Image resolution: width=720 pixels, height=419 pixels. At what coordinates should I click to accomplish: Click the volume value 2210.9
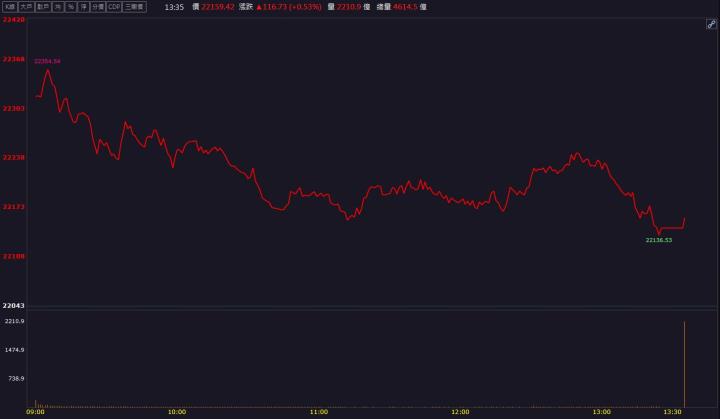[349, 7]
